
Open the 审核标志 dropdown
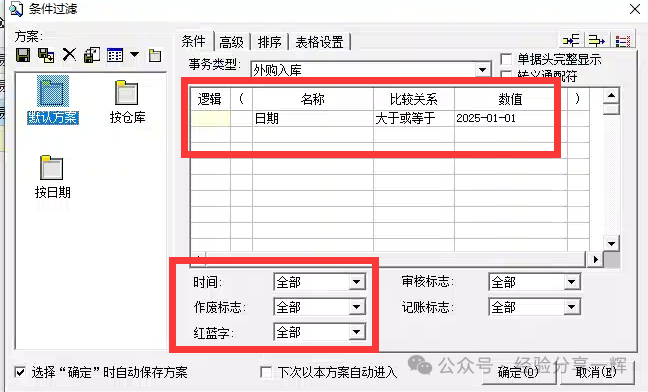click(x=572, y=282)
